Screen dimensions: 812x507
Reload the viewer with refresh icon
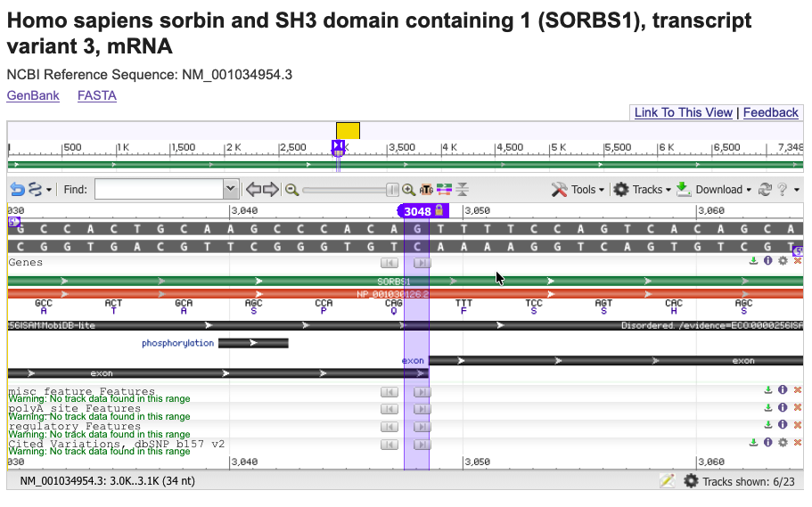765,190
